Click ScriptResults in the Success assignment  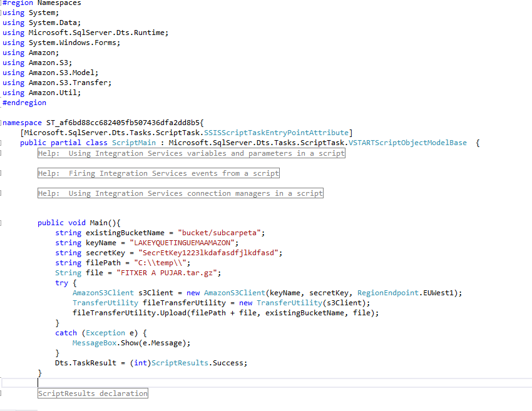(180, 363)
